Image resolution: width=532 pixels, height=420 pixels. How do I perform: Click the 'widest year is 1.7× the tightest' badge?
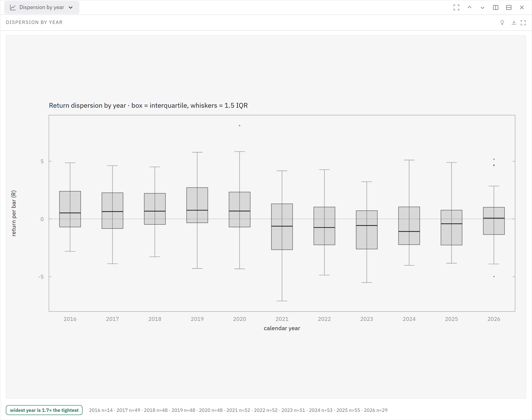pos(44,410)
